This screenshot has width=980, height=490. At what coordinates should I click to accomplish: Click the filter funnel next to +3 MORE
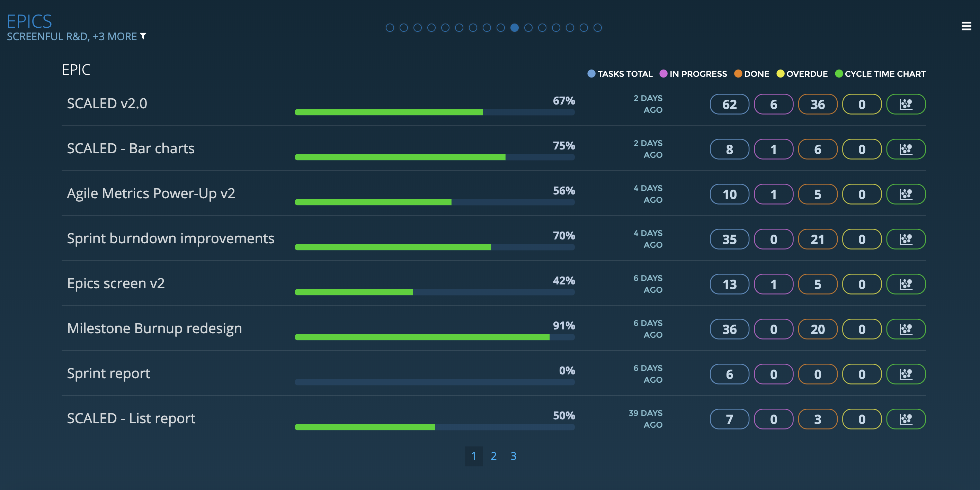(x=143, y=36)
